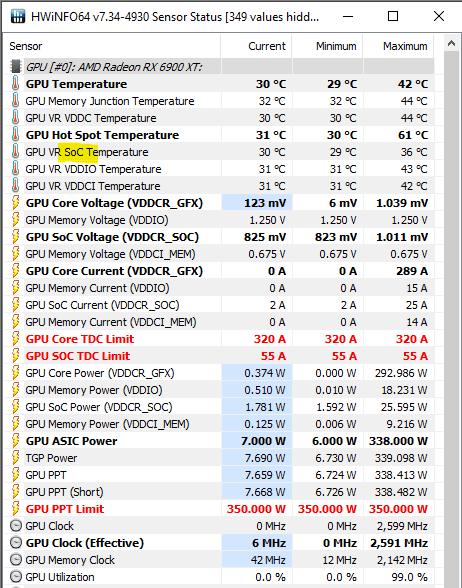This screenshot has width=462, height=588.
Task: Click clock icon of GPU Memory Clock row
Action: pyautogui.click(x=16, y=560)
